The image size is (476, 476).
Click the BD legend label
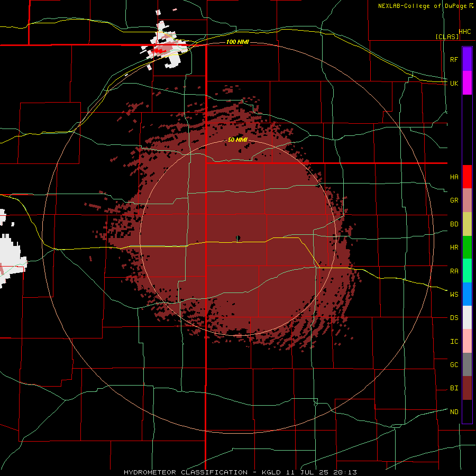point(454,224)
